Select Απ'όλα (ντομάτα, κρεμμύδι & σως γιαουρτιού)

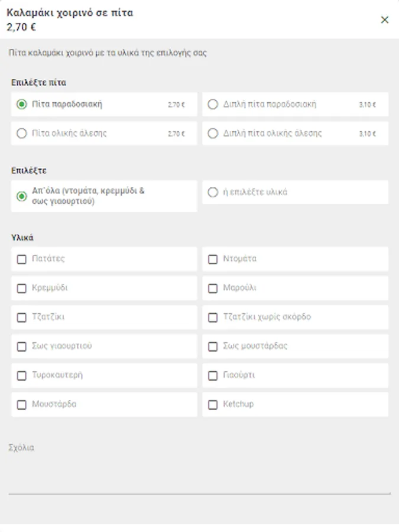click(22, 196)
